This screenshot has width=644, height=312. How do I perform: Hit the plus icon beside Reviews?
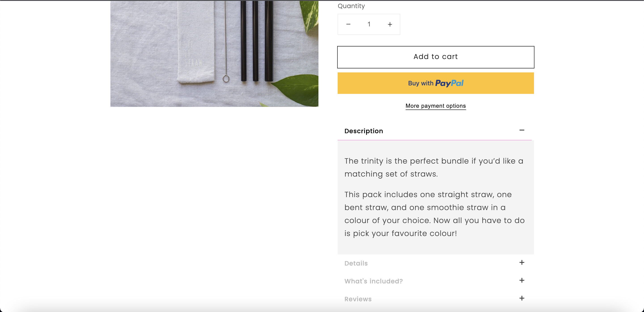(522, 298)
